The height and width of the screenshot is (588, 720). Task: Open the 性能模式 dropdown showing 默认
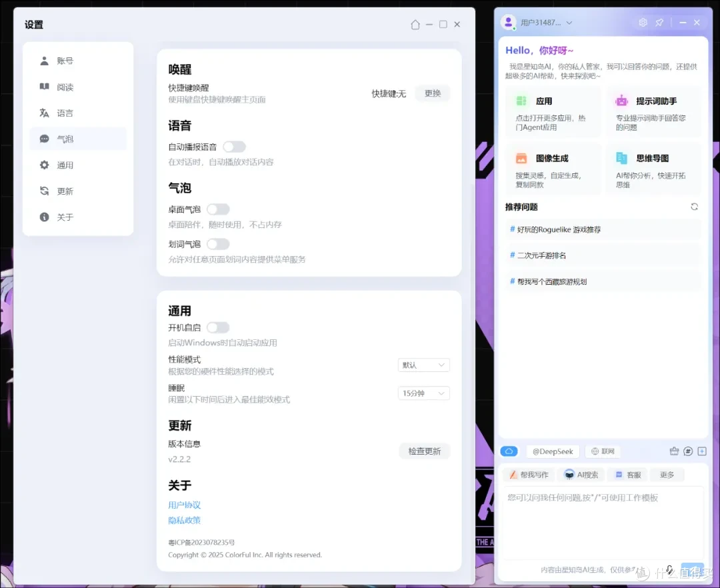tap(423, 365)
